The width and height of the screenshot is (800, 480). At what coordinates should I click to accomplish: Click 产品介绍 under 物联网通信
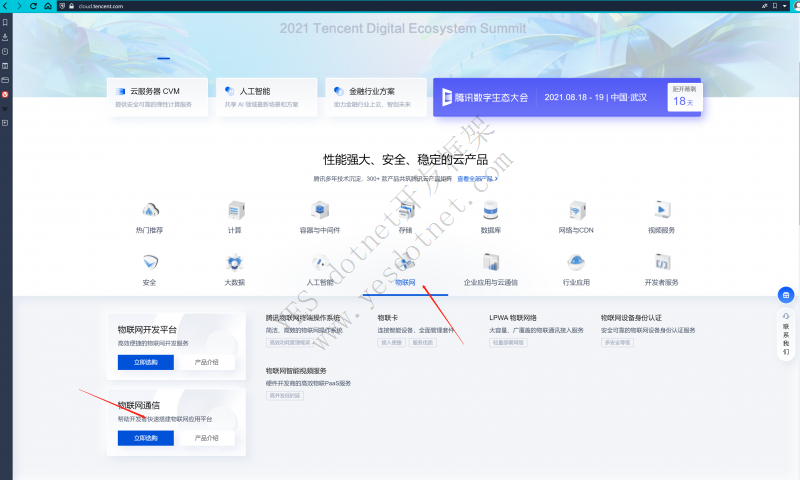point(207,438)
